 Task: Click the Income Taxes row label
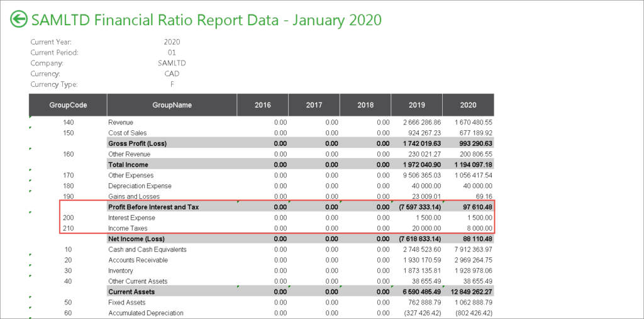coord(128,228)
